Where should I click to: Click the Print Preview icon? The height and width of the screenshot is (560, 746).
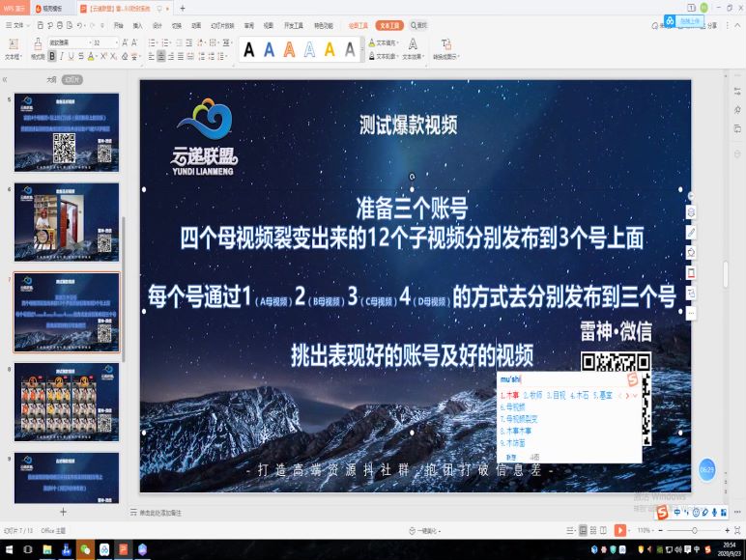70,25
